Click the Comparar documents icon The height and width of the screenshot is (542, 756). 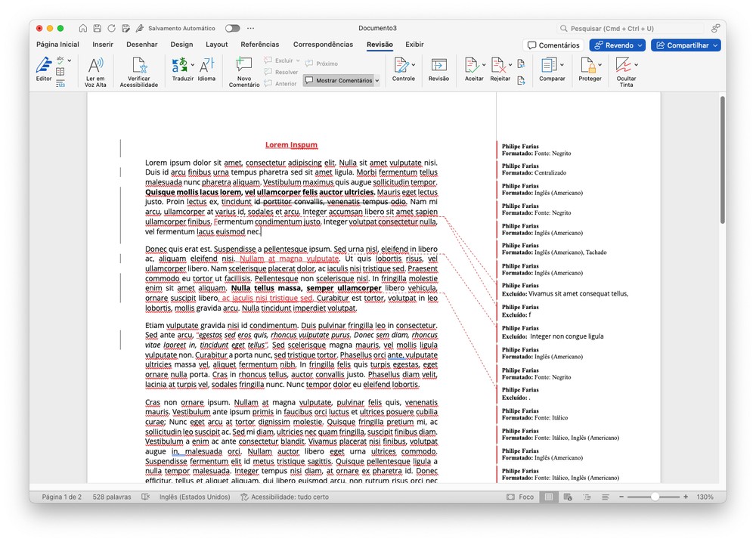pyautogui.click(x=550, y=67)
